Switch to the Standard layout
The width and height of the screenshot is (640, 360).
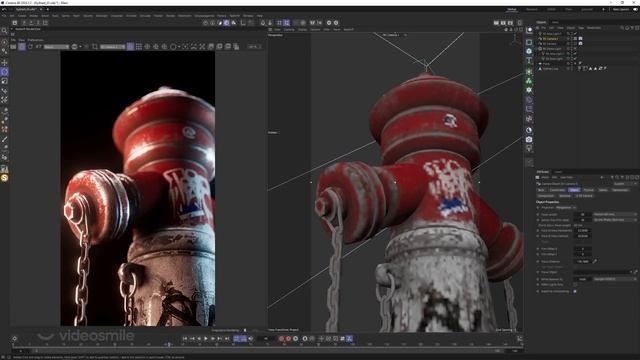pos(531,9)
